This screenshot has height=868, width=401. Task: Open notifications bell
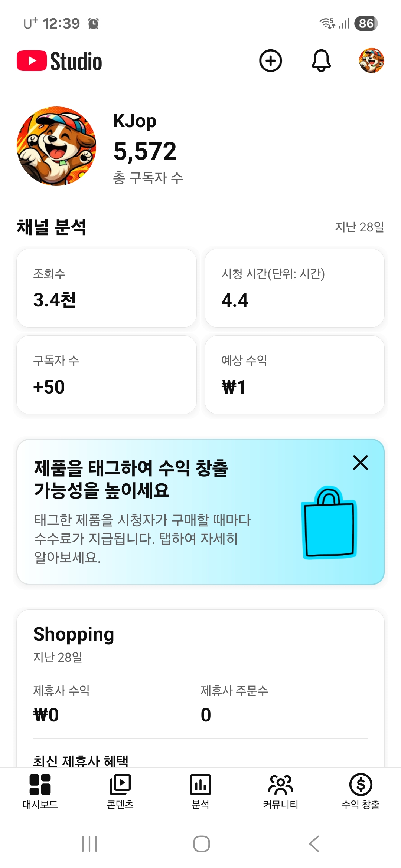pyautogui.click(x=321, y=60)
